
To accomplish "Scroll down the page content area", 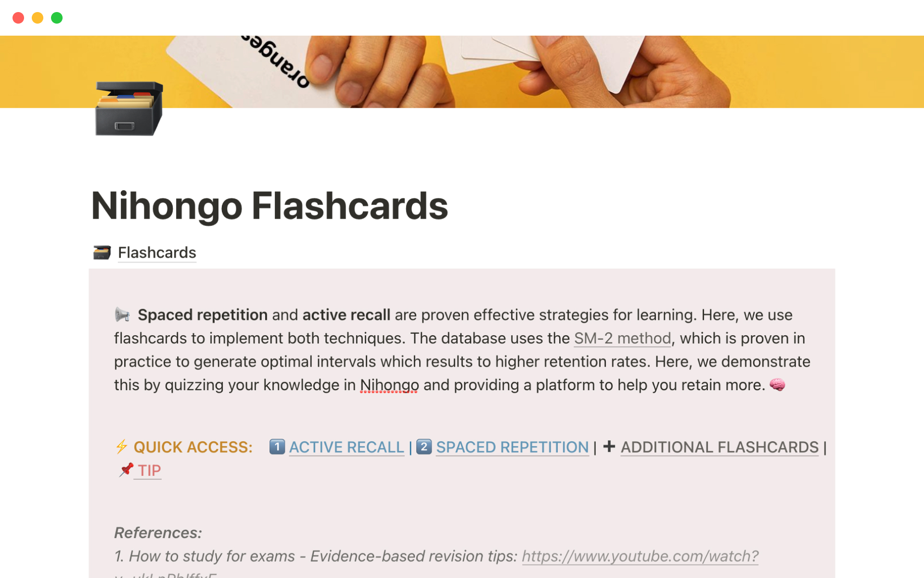I will point(462,399).
